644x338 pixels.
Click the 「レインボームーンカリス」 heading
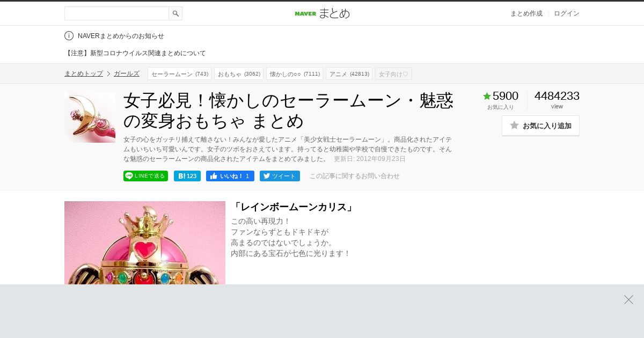point(293,207)
